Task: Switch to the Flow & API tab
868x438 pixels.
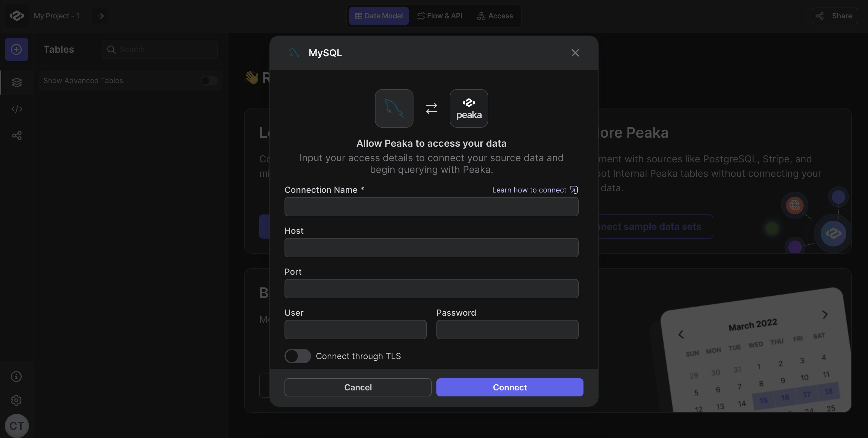Action: (x=439, y=16)
